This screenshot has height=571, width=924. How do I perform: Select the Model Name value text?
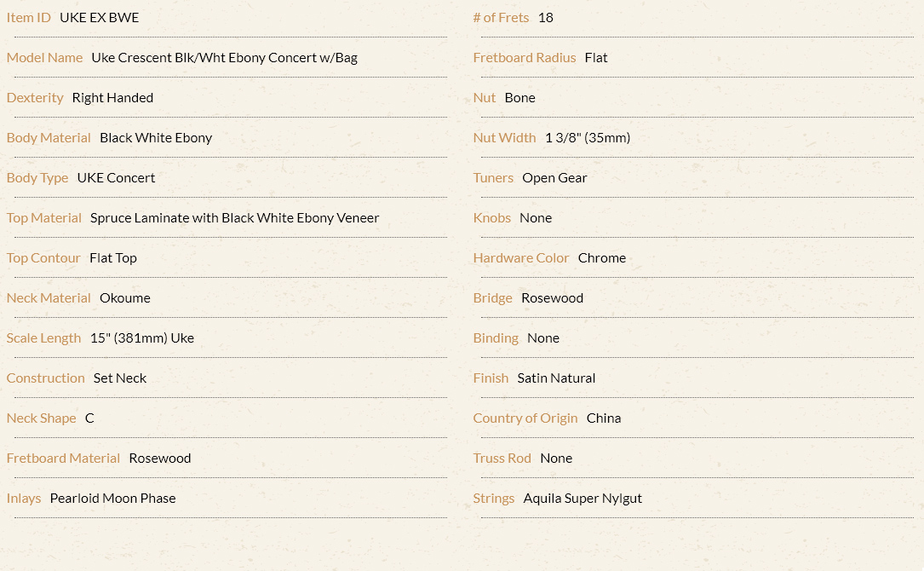225,58
